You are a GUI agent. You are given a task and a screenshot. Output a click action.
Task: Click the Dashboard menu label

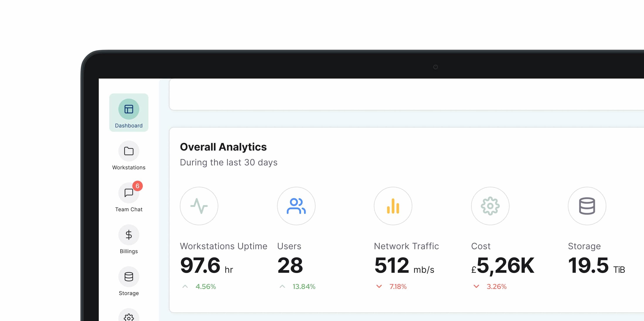coord(129,126)
